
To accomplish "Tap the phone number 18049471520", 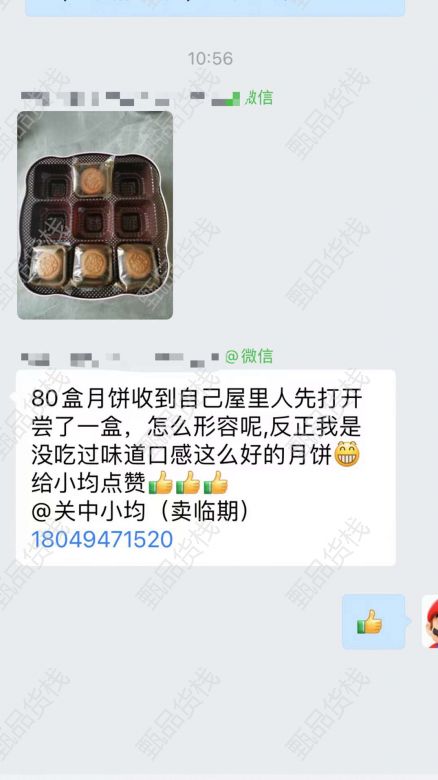I will [x=102, y=539].
